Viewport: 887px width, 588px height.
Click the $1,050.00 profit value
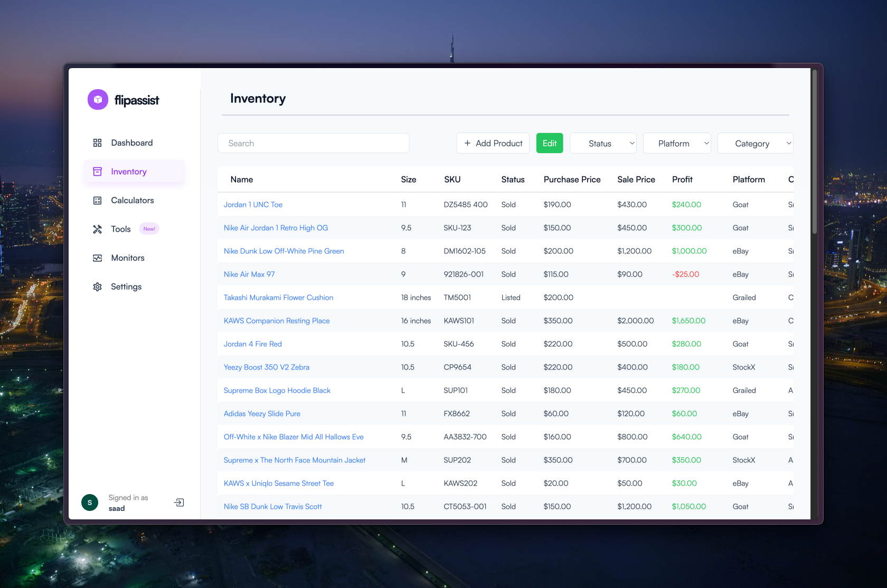[689, 507]
